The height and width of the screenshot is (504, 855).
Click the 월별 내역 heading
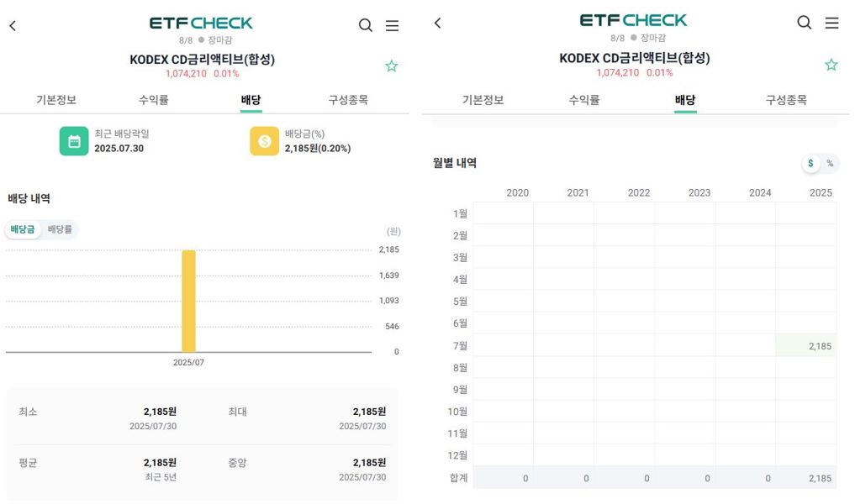point(455,163)
